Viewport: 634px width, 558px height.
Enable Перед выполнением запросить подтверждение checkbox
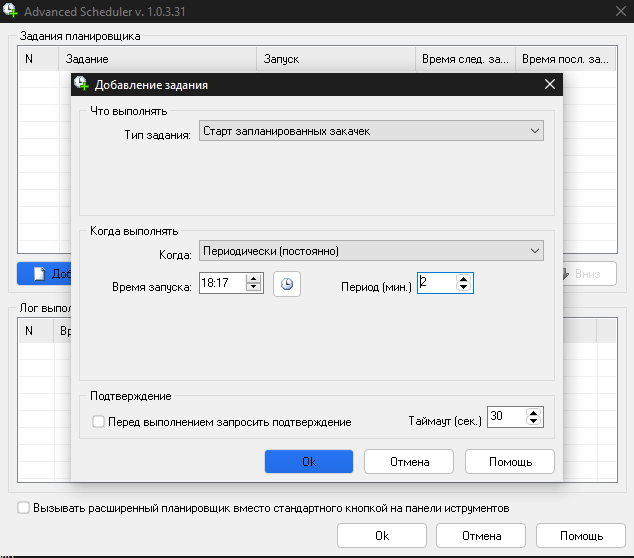click(x=98, y=422)
